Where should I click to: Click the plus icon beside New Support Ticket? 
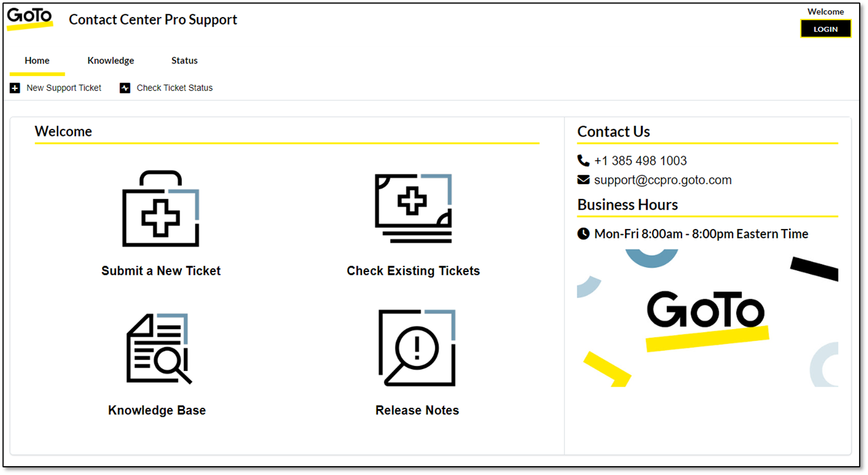pos(15,88)
